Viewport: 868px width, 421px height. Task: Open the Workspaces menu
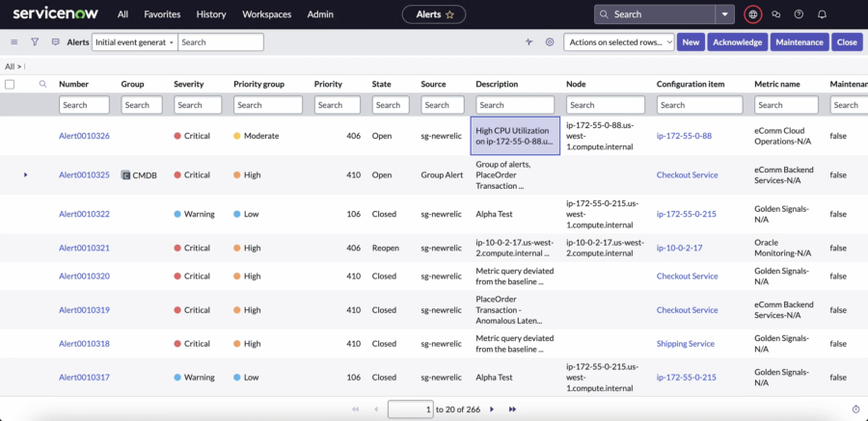(x=267, y=14)
